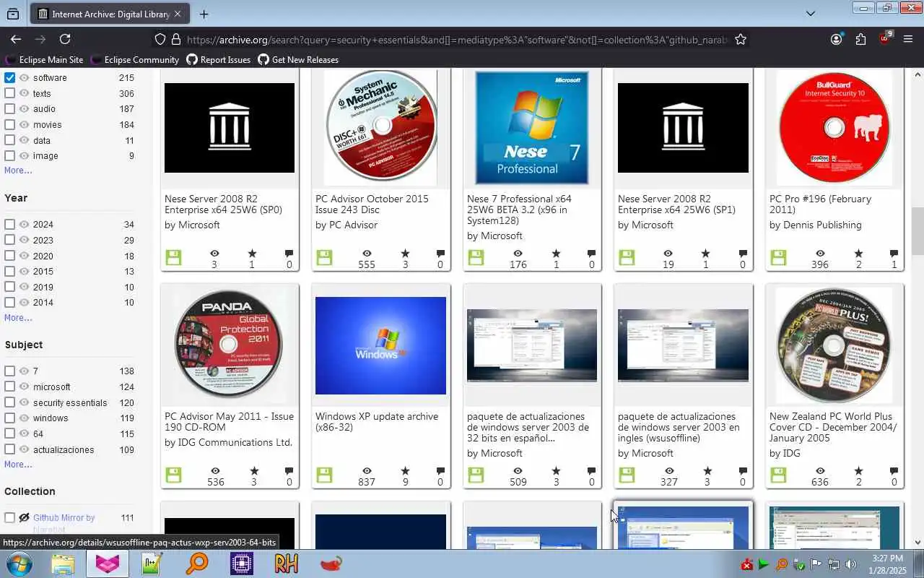924x578 pixels.
Task: Open the RH app in the taskbar
Action: (286, 564)
